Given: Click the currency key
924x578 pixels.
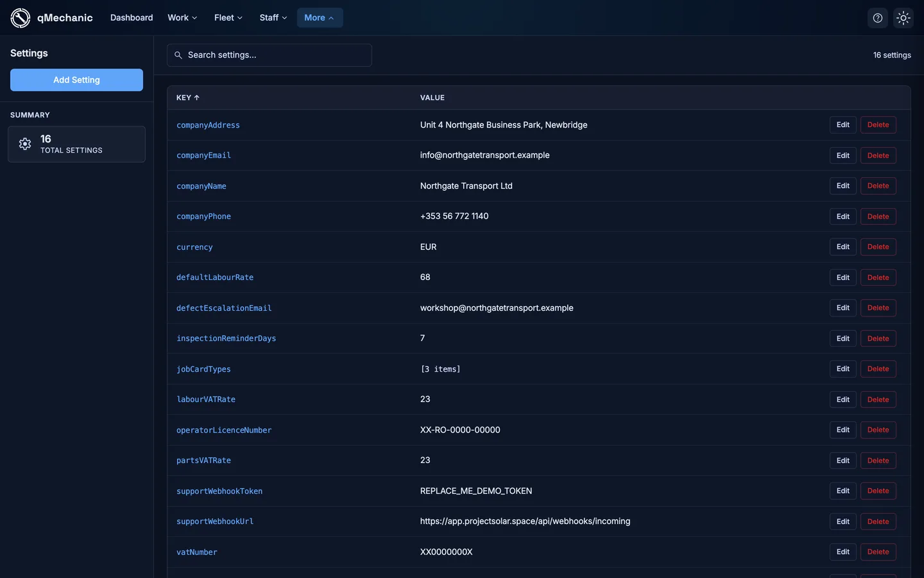Looking at the screenshot, I should coord(194,247).
